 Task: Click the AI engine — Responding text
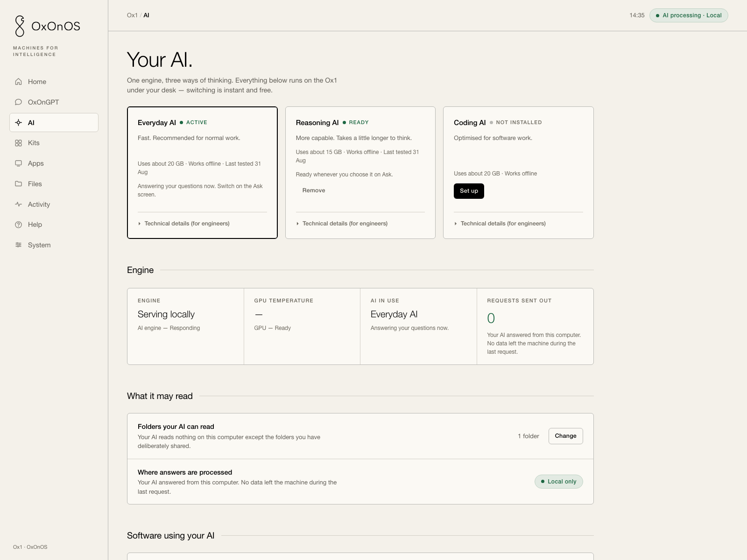(169, 328)
